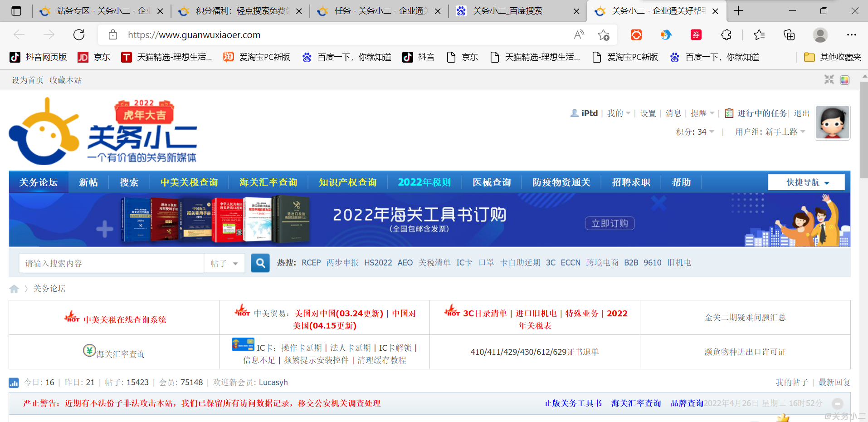The width and height of the screenshot is (868, 422).
Task: Click the browser refresh icon
Action: pos(79,35)
